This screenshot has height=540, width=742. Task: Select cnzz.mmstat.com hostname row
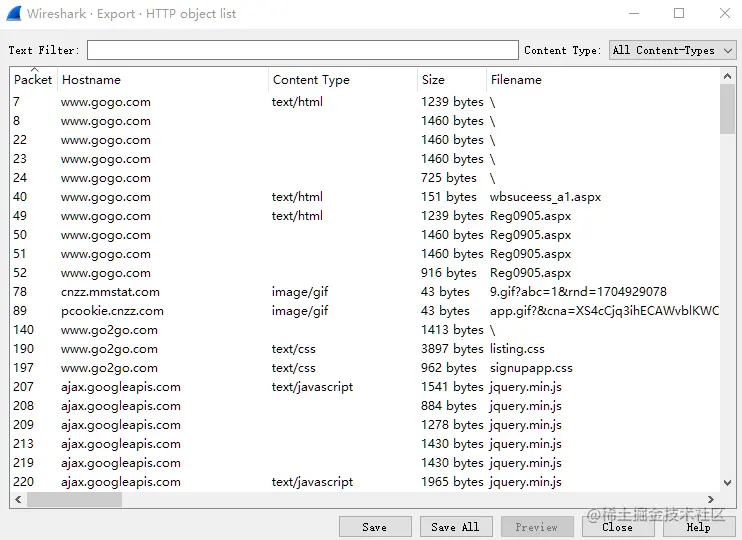point(364,292)
